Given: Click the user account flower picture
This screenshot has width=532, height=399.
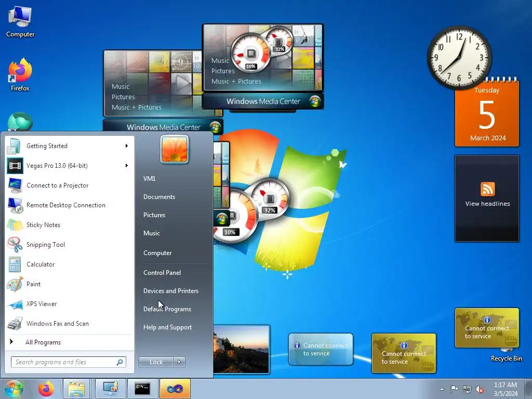Looking at the screenshot, I should coord(175,149).
